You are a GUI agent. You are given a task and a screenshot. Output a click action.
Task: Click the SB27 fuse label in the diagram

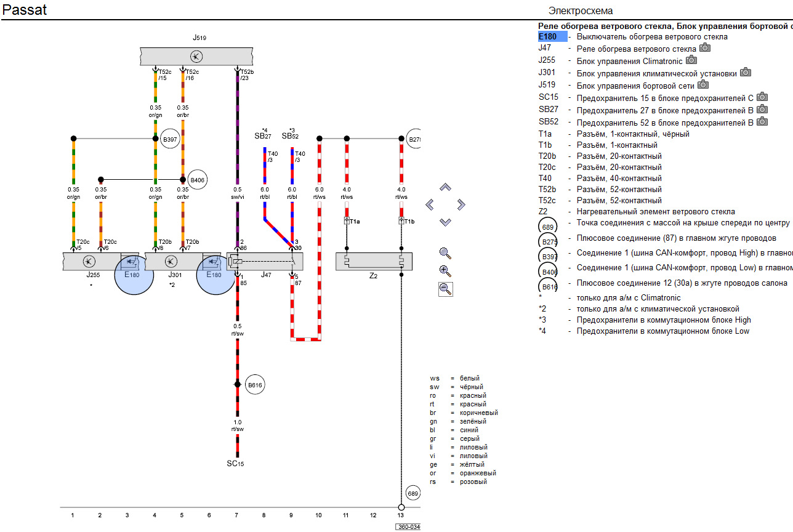(x=263, y=135)
